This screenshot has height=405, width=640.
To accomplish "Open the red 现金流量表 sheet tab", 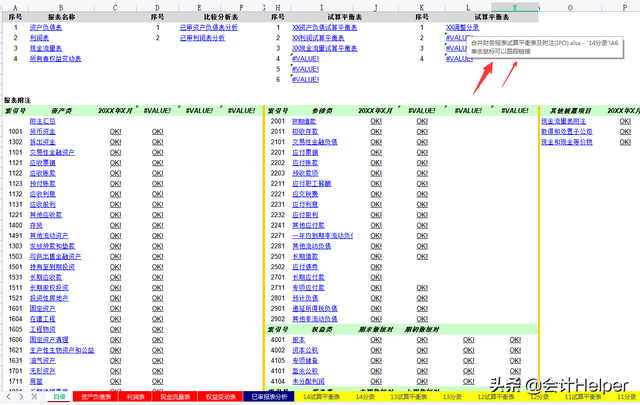I will [175, 396].
